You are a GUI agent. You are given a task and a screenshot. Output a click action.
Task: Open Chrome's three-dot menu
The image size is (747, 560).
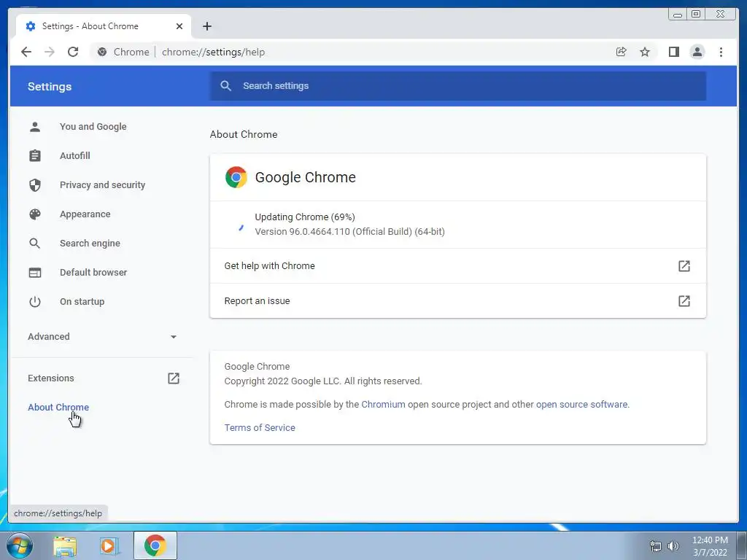point(721,52)
